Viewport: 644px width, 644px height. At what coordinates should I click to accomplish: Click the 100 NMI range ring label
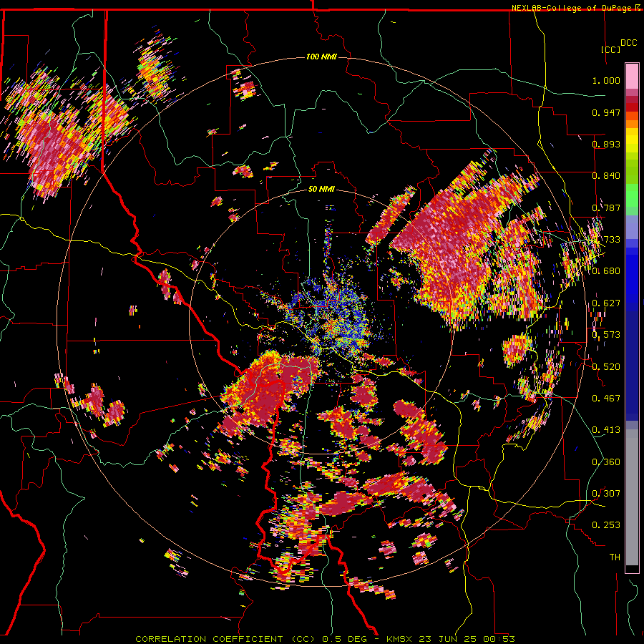tap(321, 57)
